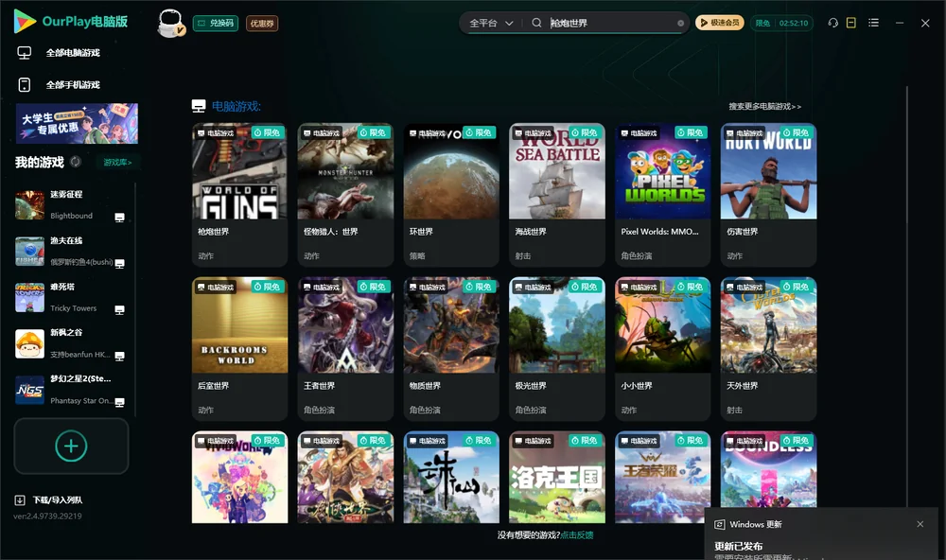Viewport: 946px width, 560px height.
Task: Click the search magnifier icon
Action: pyautogui.click(x=536, y=23)
